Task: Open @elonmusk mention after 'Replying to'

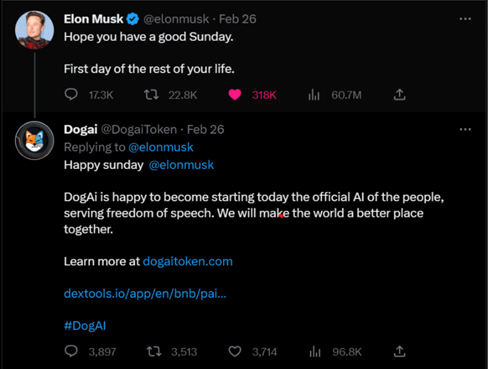Action: click(x=161, y=147)
